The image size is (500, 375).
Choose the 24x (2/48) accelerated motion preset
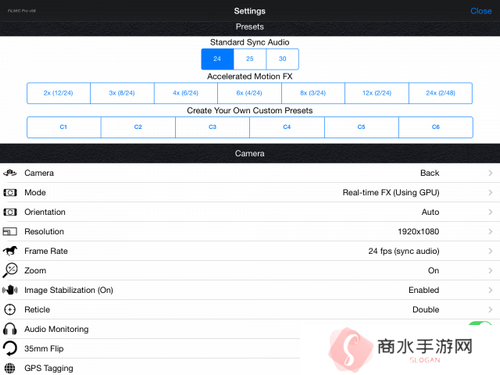click(x=441, y=93)
